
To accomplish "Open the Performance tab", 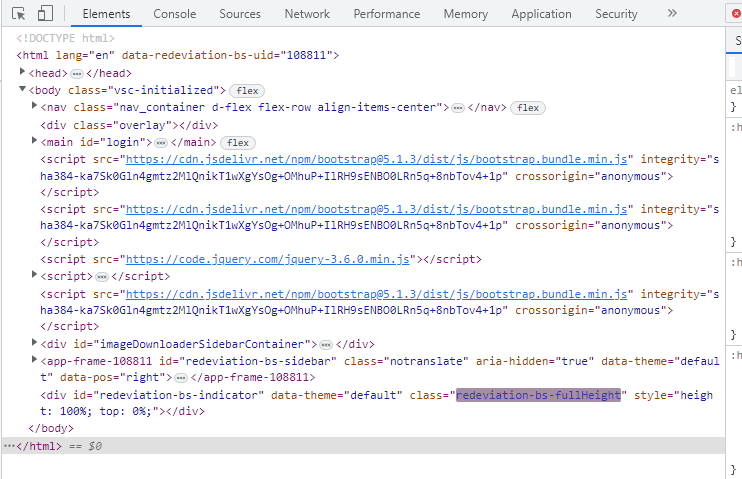I will click(x=387, y=14).
